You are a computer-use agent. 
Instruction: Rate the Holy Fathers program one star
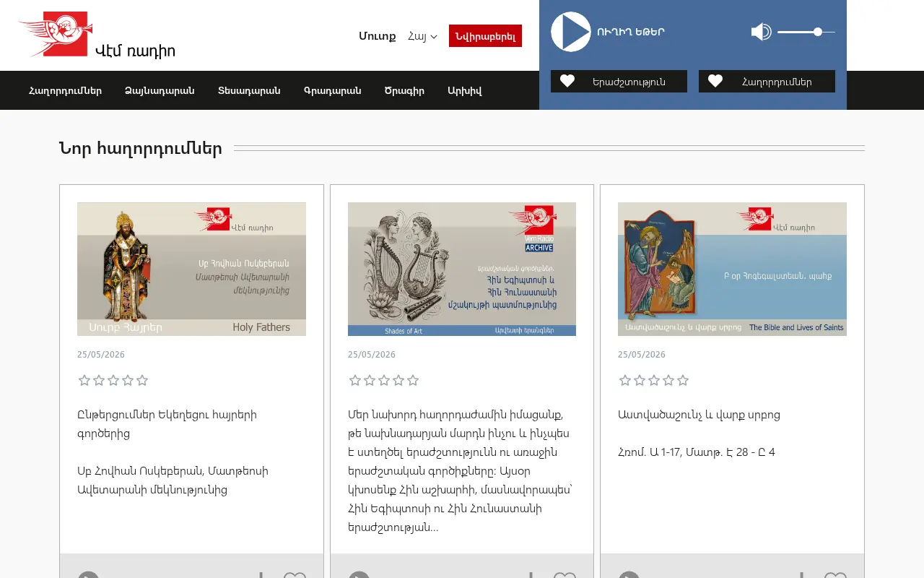click(84, 380)
